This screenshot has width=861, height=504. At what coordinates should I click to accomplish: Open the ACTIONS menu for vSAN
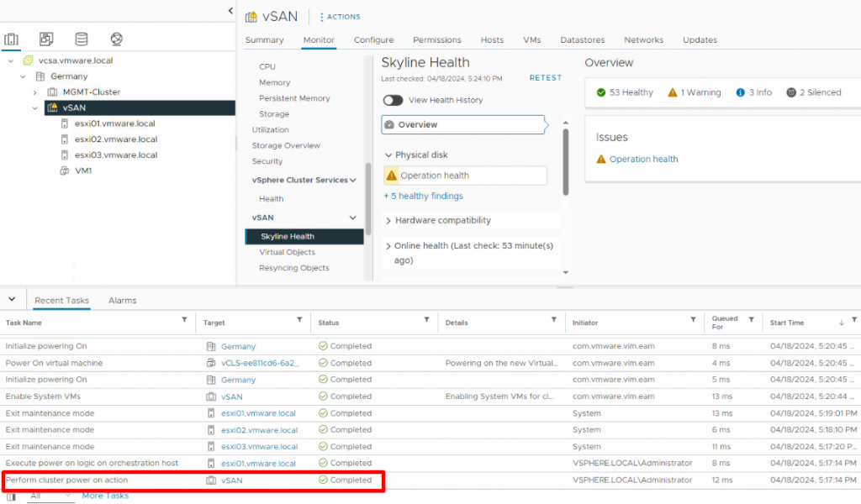pyautogui.click(x=340, y=17)
